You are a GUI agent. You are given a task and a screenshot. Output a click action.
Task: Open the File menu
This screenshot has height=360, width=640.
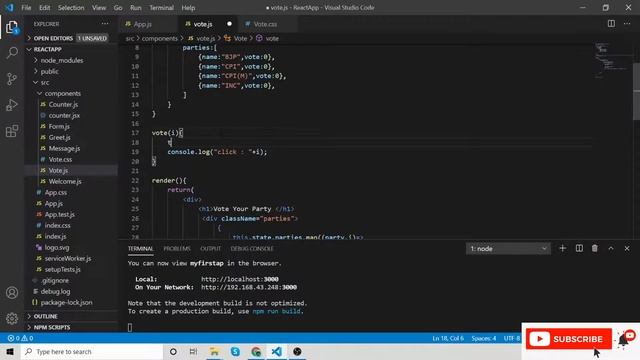click(x=26, y=7)
